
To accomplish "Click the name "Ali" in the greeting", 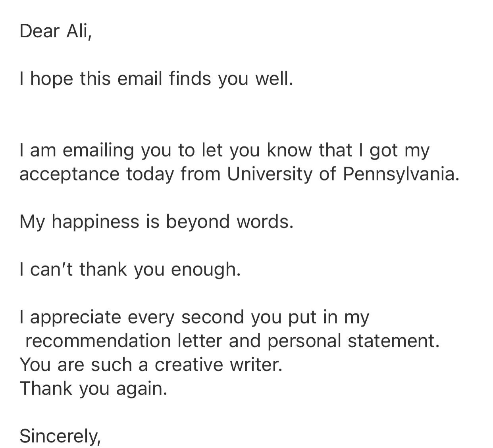I will (x=78, y=31).
